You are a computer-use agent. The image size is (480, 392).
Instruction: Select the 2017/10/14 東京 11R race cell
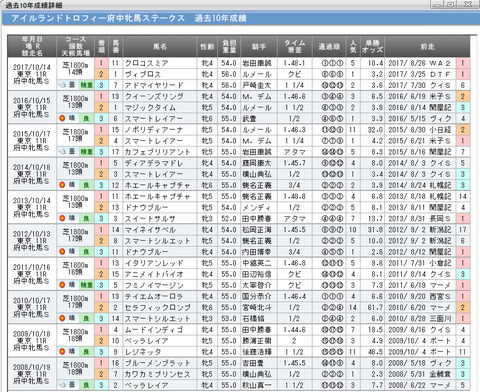32,74
